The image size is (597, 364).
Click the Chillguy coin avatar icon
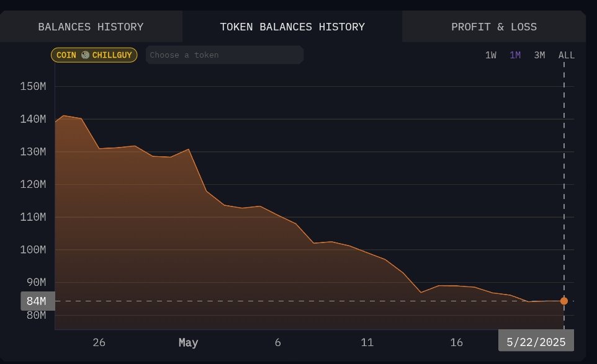pyautogui.click(x=85, y=55)
